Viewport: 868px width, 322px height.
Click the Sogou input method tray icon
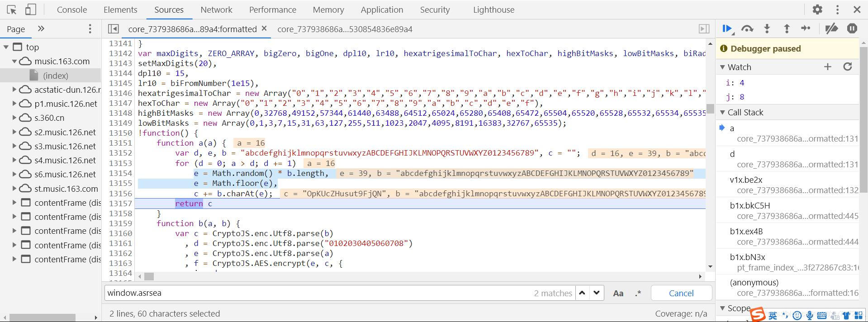pyautogui.click(x=758, y=315)
